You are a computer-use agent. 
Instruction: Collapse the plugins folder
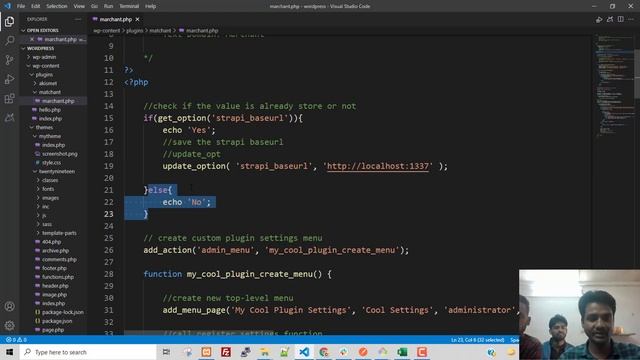click(x=44, y=75)
